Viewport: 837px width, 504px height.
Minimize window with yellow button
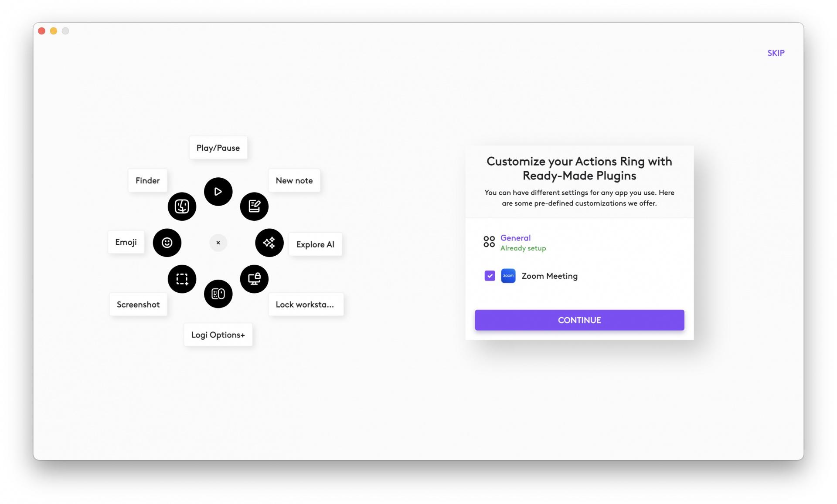54,31
